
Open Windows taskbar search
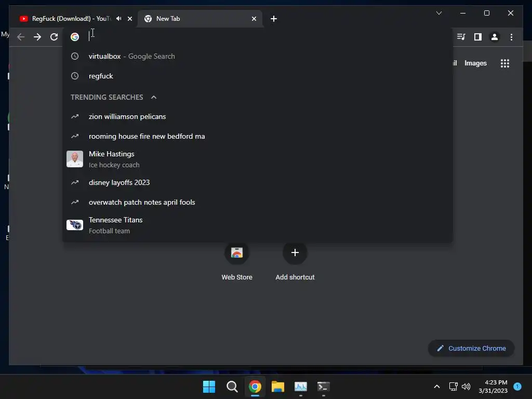232,387
